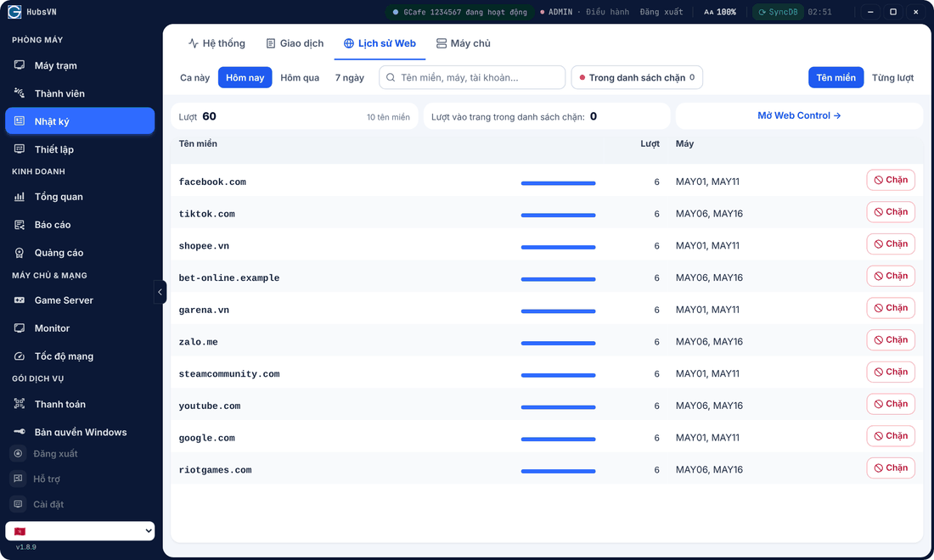Image resolution: width=934 pixels, height=560 pixels.
Task: Click the v1.8.9 version label
Action: 26,547
